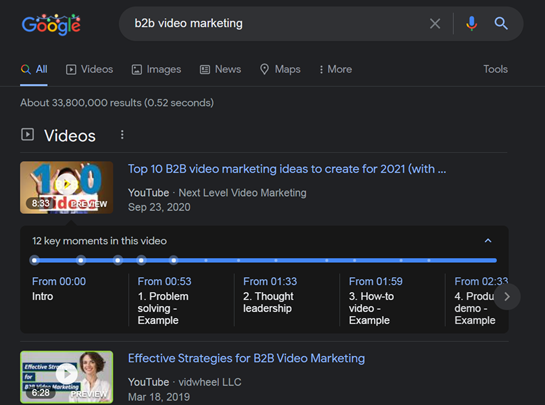
Task: Switch to the News tab
Action: tap(220, 69)
